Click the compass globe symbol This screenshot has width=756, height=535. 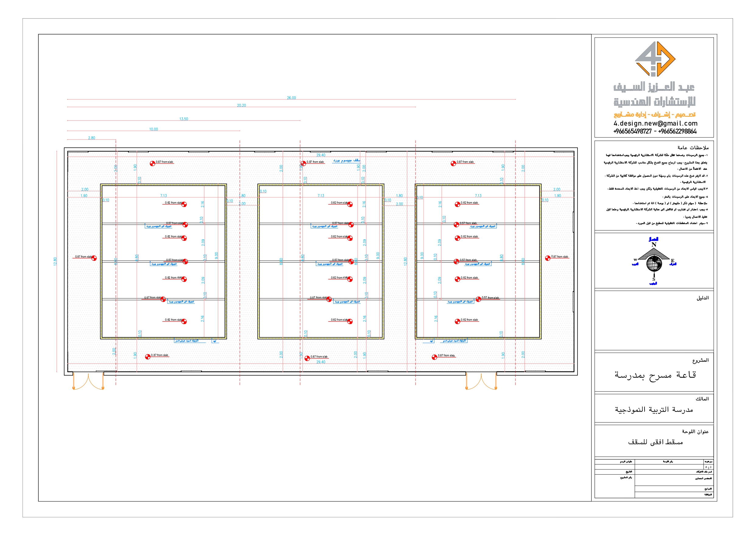[x=654, y=264]
